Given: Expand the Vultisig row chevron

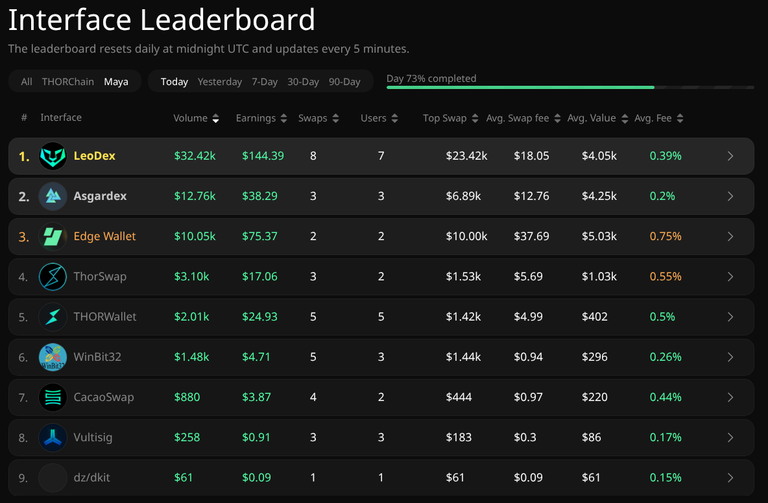Looking at the screenshot, I should (x=730, y=437).
